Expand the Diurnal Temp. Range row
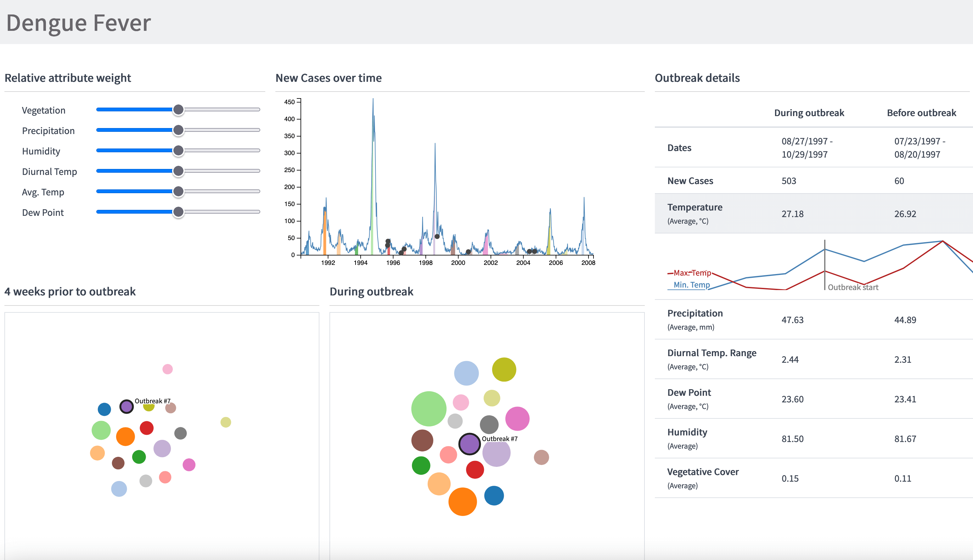973x560 pixels. pos(814,359)
